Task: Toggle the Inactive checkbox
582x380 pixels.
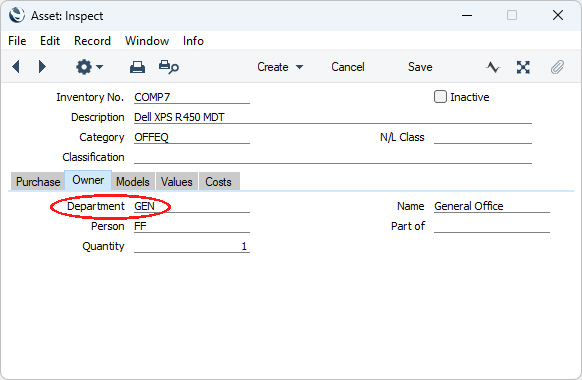Action: (440, 97)
